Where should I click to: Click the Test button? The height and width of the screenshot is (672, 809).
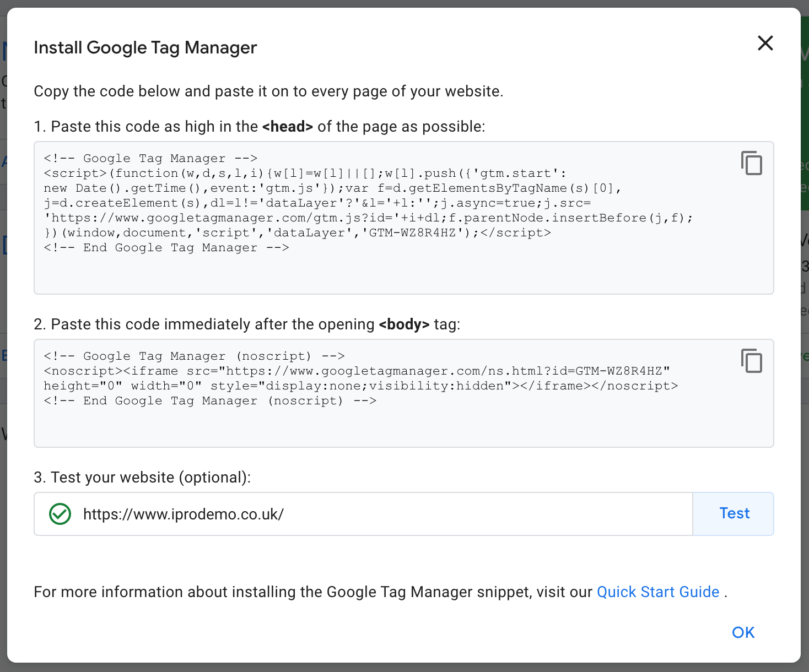(734, 513)
